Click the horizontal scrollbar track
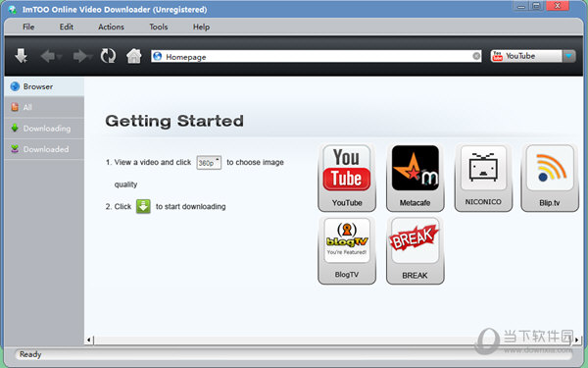The image size is (588, 368). pyautogui.click(x=333, y=341)
